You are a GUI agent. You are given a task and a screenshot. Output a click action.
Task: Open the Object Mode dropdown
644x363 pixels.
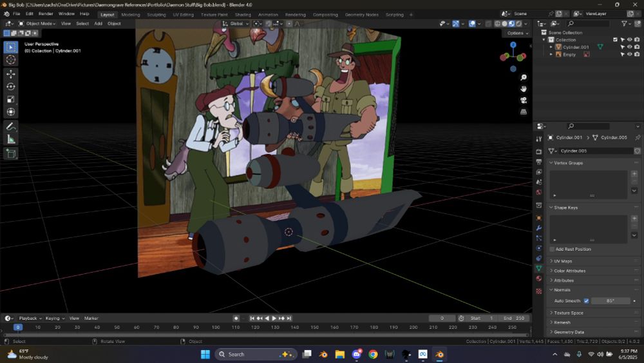point(39,24)
